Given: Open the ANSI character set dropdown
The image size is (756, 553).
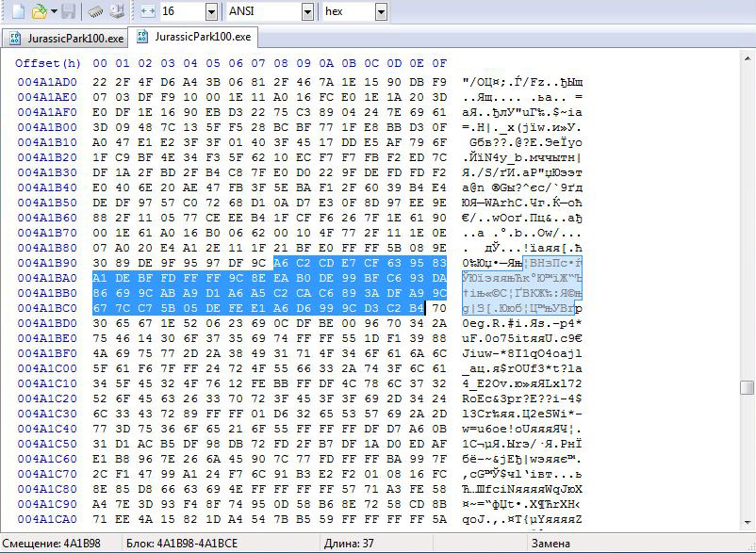Looking at the screenshot, I should (307, 12).
